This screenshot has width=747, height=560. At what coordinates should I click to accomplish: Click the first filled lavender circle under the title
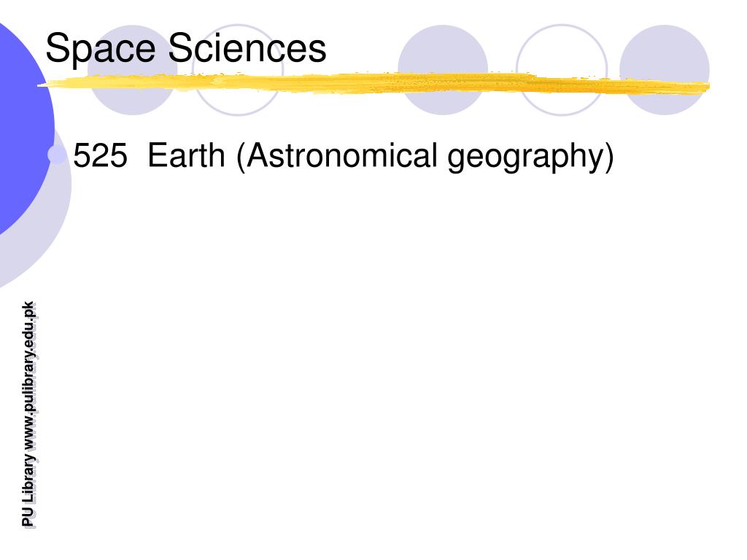[133, 70]
